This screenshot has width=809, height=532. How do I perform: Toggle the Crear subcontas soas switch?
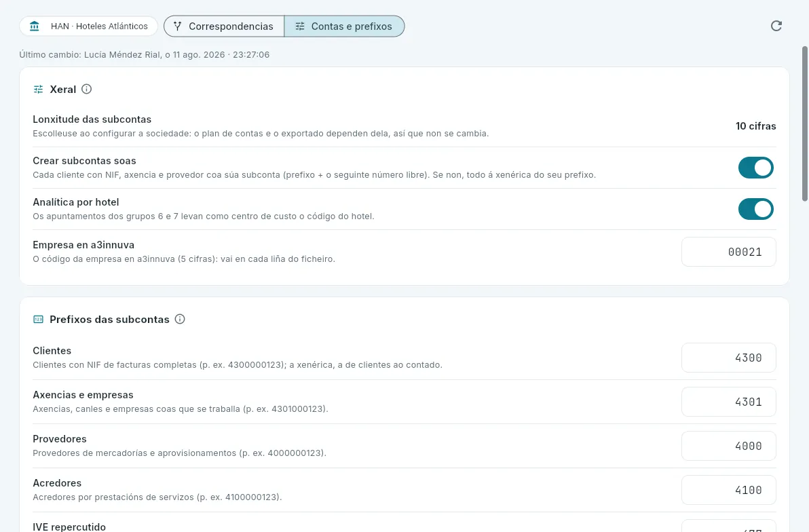coord(756,168)
